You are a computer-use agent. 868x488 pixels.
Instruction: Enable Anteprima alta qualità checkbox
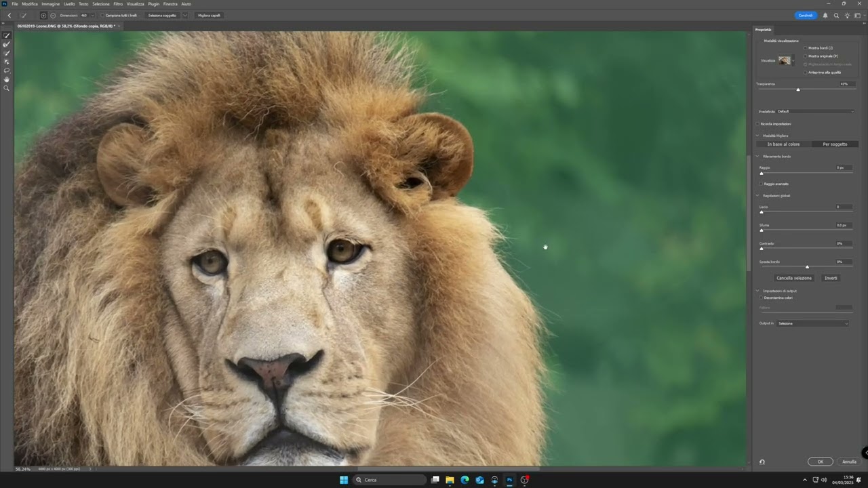pyautogui.click(x=806, y=72)
